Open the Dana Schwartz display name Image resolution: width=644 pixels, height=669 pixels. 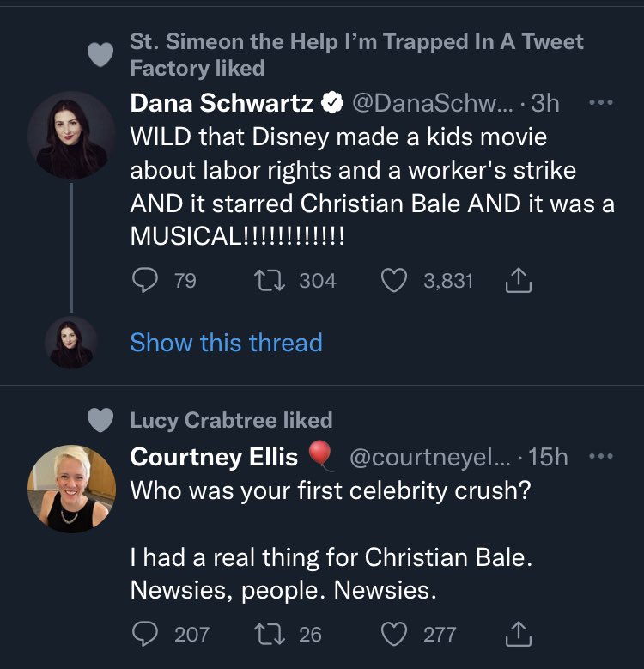(x=222, y=103)
